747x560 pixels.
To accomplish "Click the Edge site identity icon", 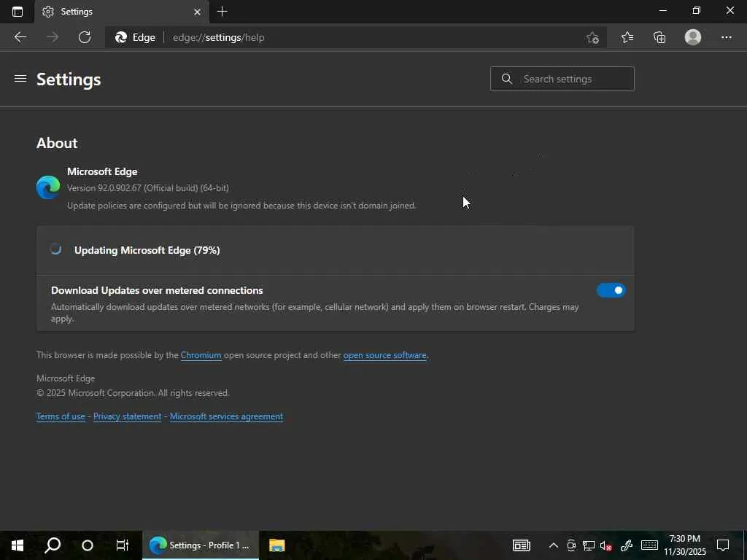I will 135,37.
